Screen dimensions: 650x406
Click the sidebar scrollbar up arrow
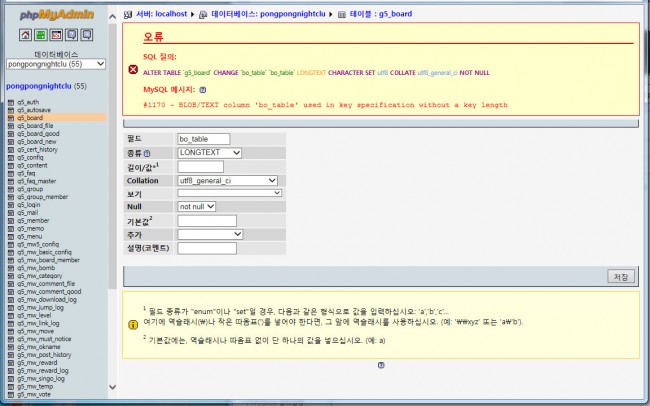point(113,17)
